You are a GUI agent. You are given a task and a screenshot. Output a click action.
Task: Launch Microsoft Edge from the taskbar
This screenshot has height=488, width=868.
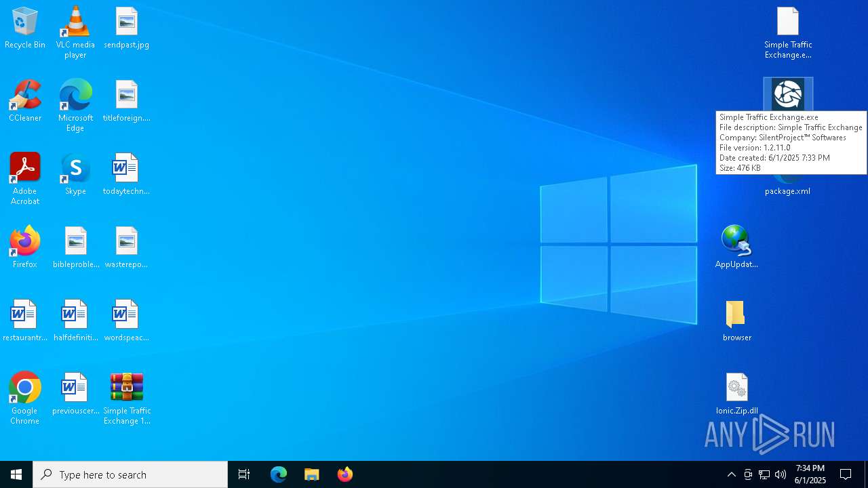pos(279,474)
